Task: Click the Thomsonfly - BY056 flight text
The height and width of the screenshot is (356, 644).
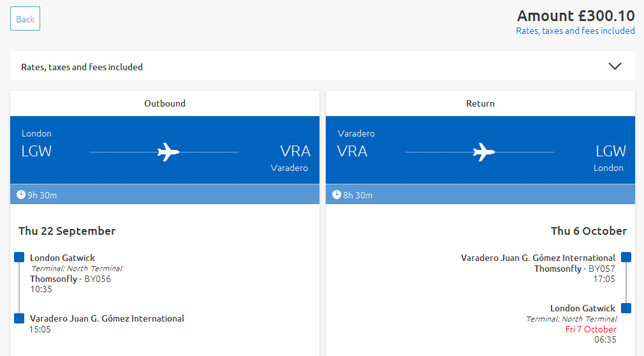Action: pyautogui.click(x=70, y=279)
